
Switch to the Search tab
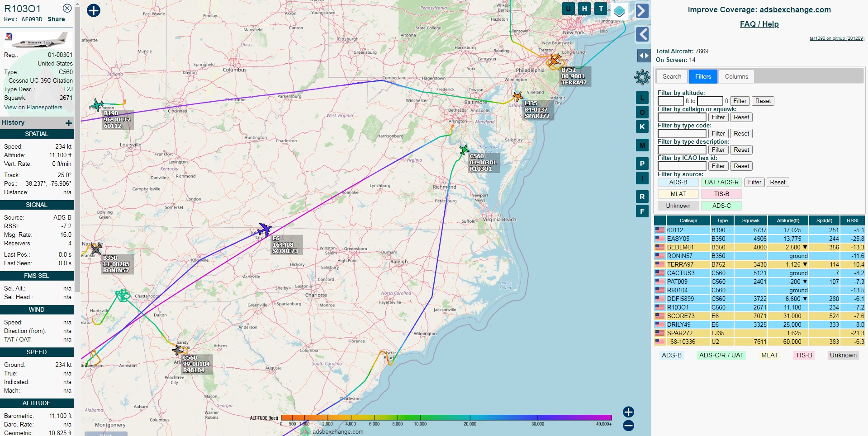coord(672,76)
